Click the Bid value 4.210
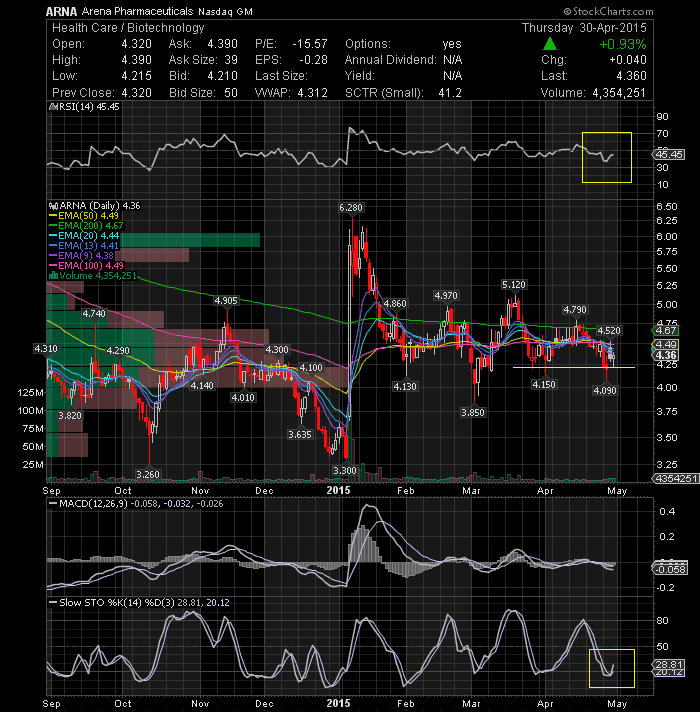 (222, 76)
